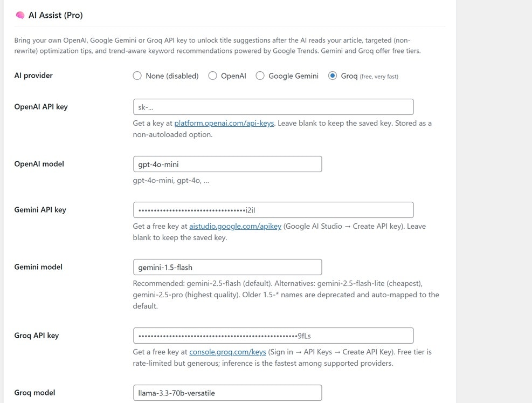This screenshot has width=532, height=403.
Task: Choose OpenAI as AI provider
Action: click(212, 76)
